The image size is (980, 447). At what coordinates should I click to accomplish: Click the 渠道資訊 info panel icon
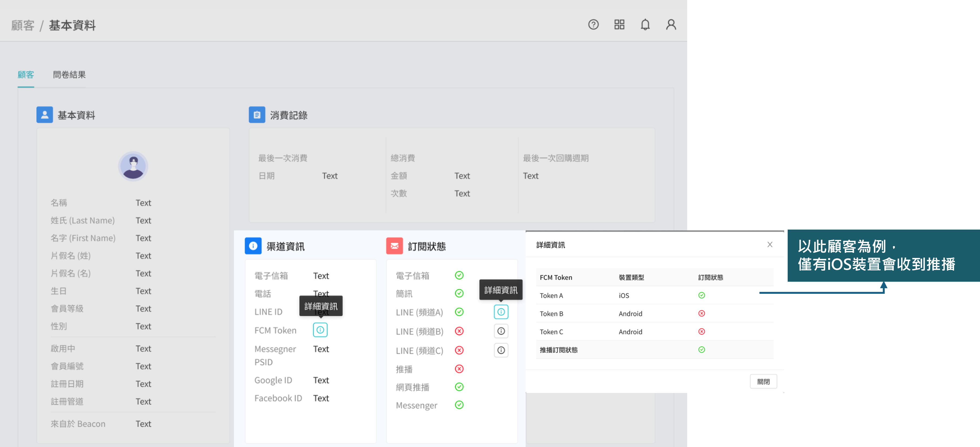pos(253,246)
